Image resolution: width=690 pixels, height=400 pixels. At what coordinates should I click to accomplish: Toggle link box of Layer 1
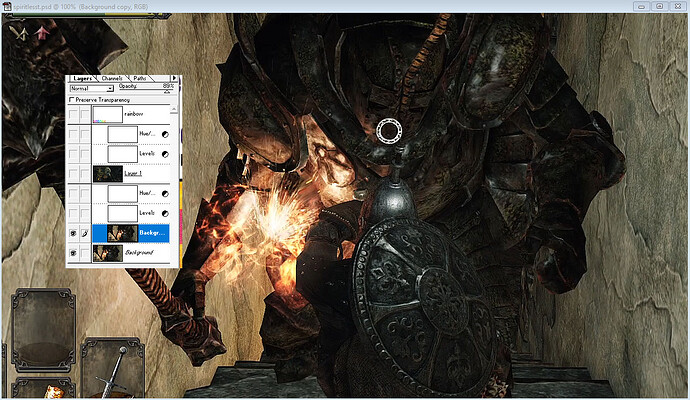85,173
